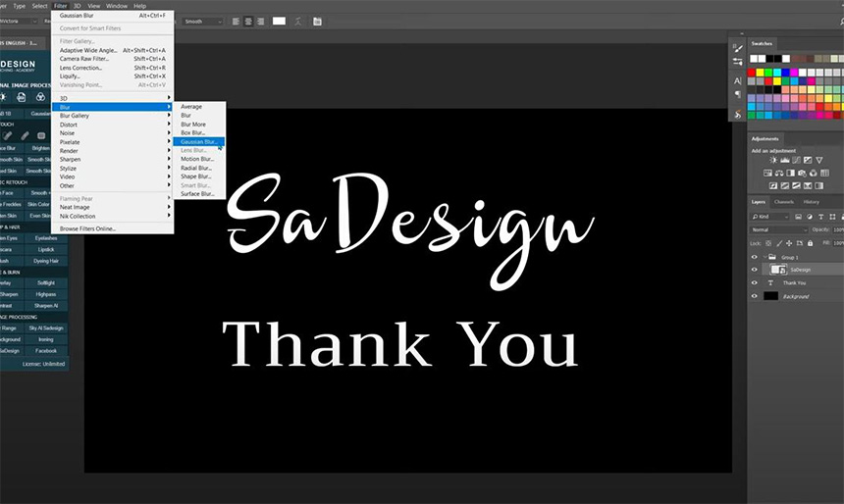Filter layers by type layers icon
This screenshot has height=504, width=844.
820,217
